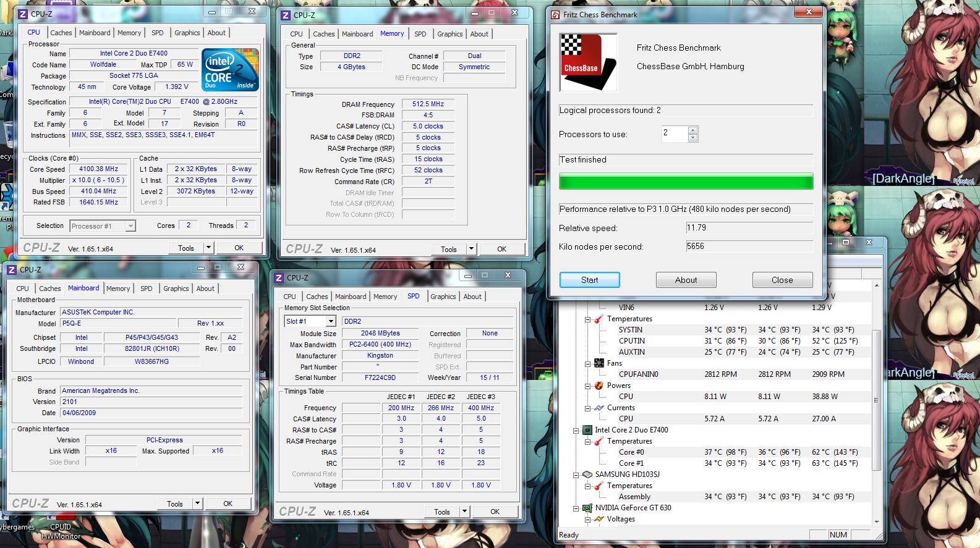Click the Intel Core 2 Duo logo in CPU-Z

point(230,70)
